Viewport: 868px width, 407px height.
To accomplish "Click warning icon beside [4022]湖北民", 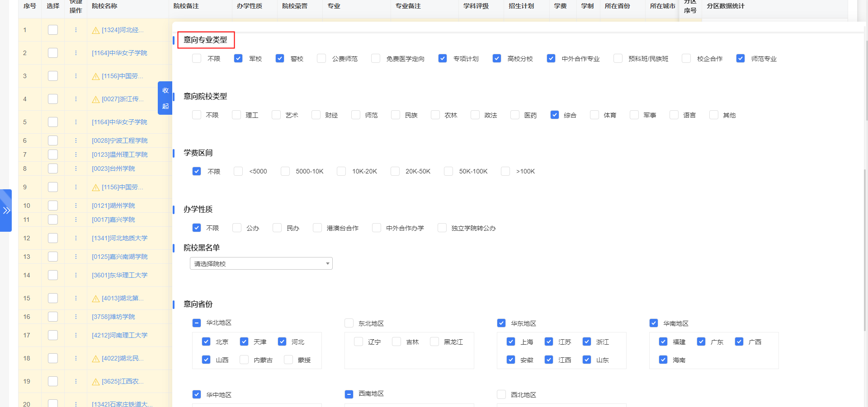I will 95,358.
